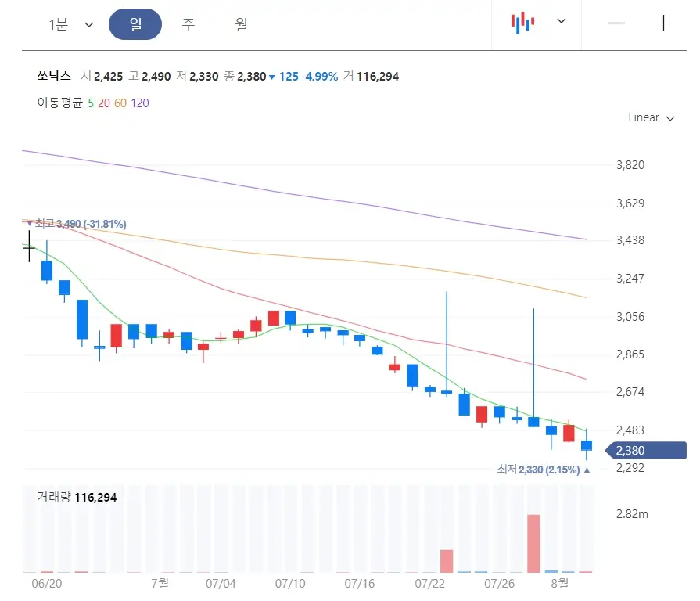The width and height of the screenshot is (700, 601).
Task: Open the candlestick chart type icon
Action: (x=524, y=22)
